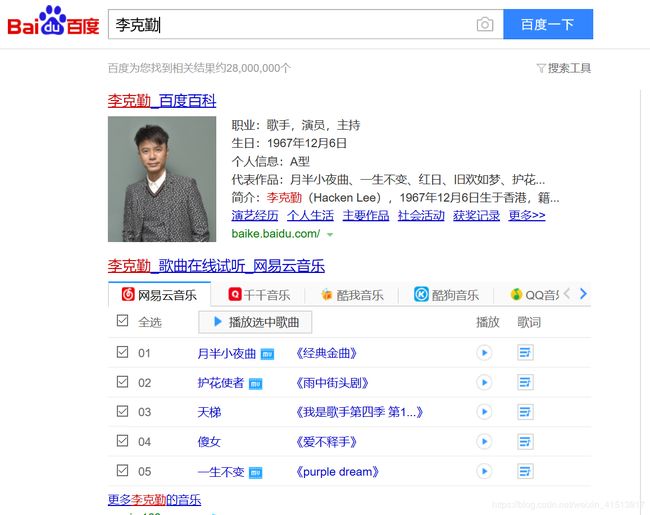This screenshot has height=515, width=650.
Task: Switch to 酷我音乐 tab
Action: (352, 295)
